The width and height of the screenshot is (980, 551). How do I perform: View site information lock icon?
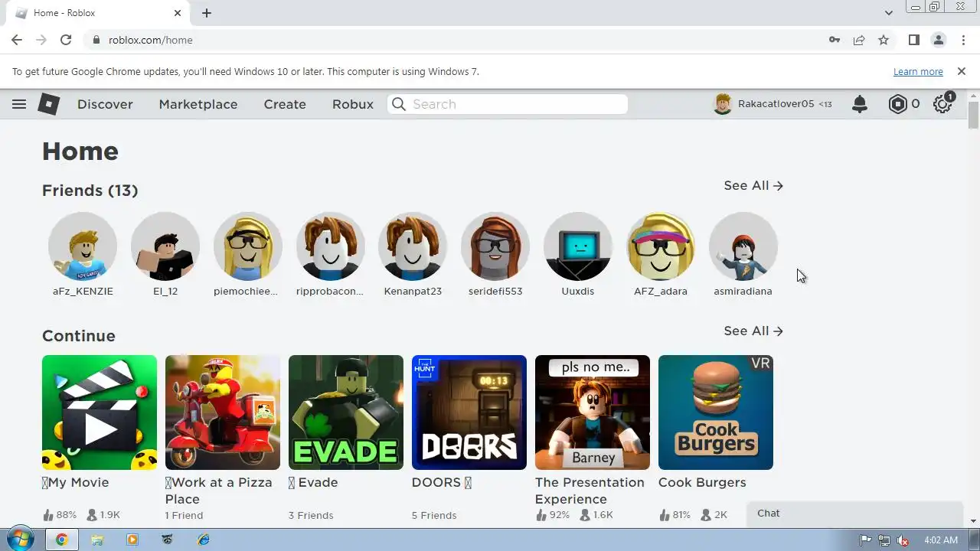point(96,40)
